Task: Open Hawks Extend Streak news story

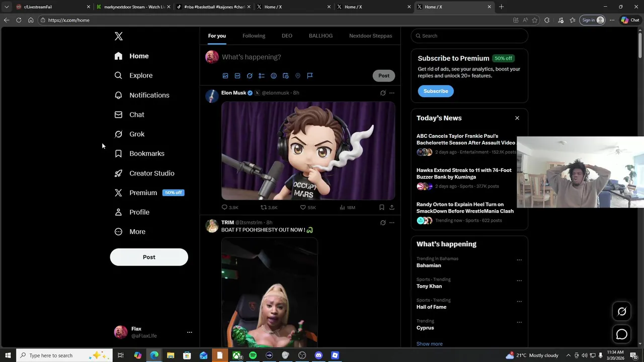Action: (x=464, y=173)
